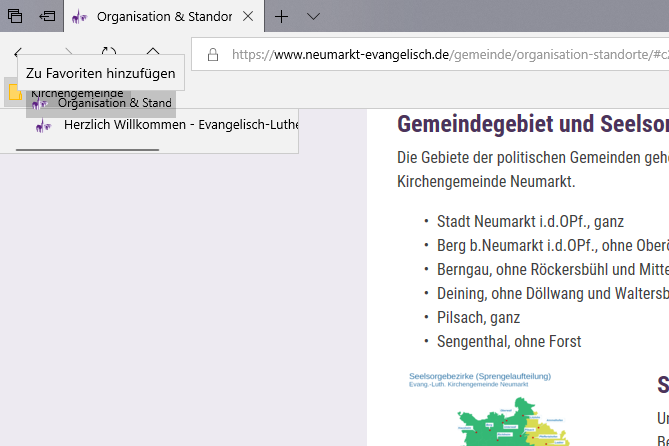Click list item starting Berngau, ohne Röckersbühl
669x446 pixels.
pos(553,270)
